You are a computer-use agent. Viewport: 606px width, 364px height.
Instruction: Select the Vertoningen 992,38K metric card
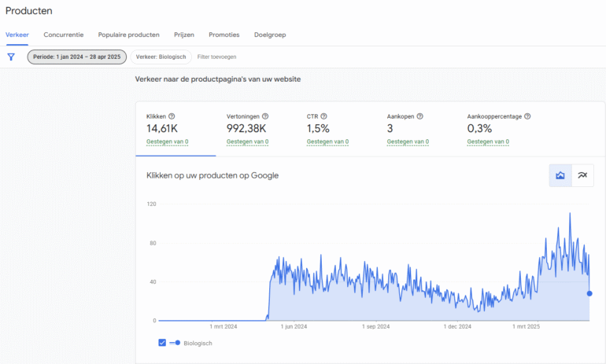256,129
